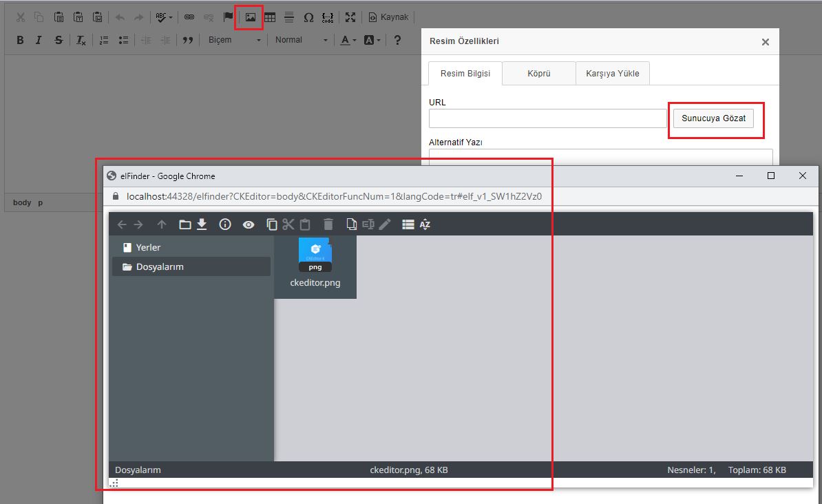This screenshot has height=504, width=822.
Task: Open the special character Omega icon
Action: (x=308, y=17)
